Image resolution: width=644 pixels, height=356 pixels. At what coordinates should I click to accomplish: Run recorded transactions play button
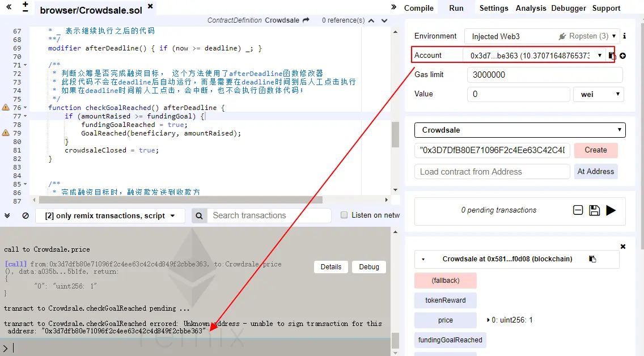coord(611,210)
